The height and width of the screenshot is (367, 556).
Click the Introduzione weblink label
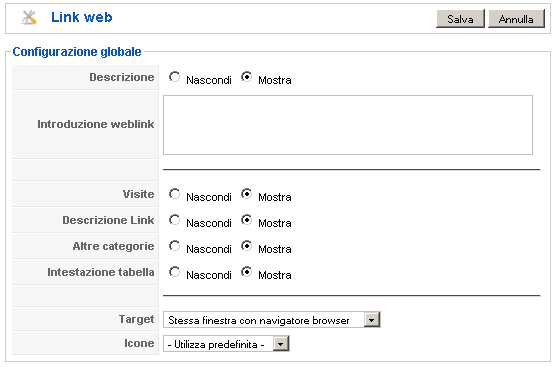point(96,124)
